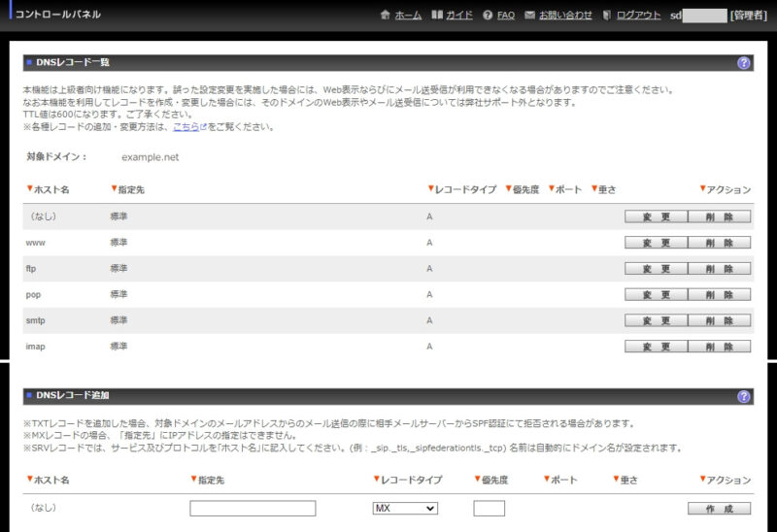The width and height of the screenshot is (777, 532).
Task: Open the ガイド page link
Action: [x=458, y=16]
